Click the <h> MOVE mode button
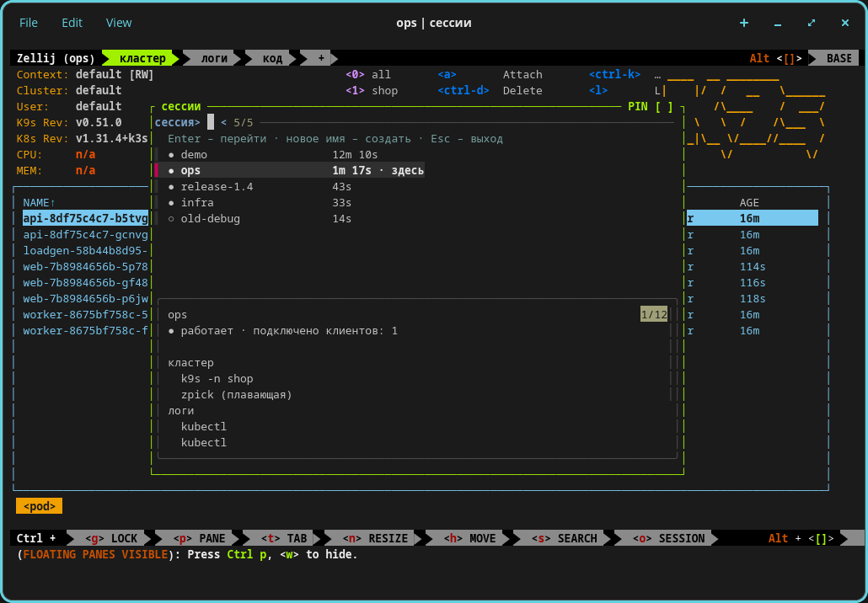 point(469,538)
